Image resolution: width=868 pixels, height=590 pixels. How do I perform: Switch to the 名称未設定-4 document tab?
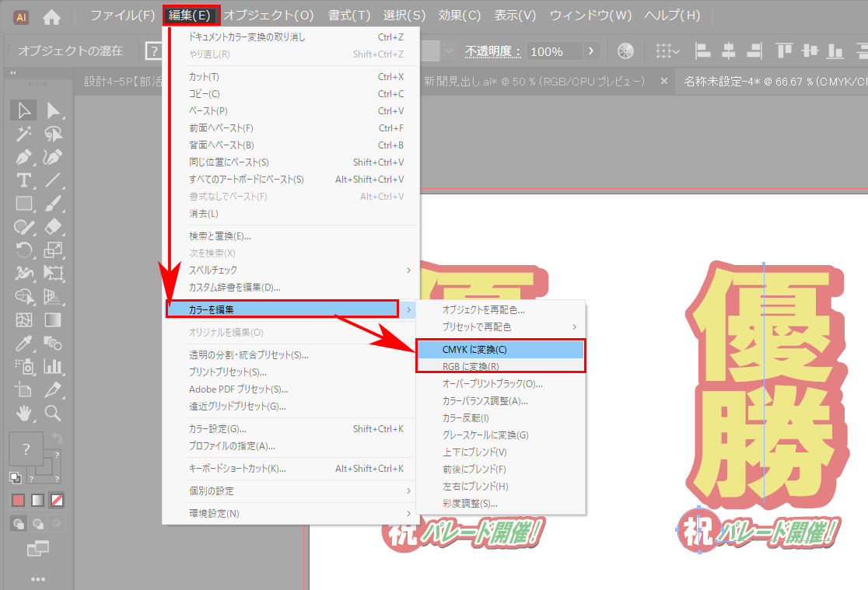770,81
